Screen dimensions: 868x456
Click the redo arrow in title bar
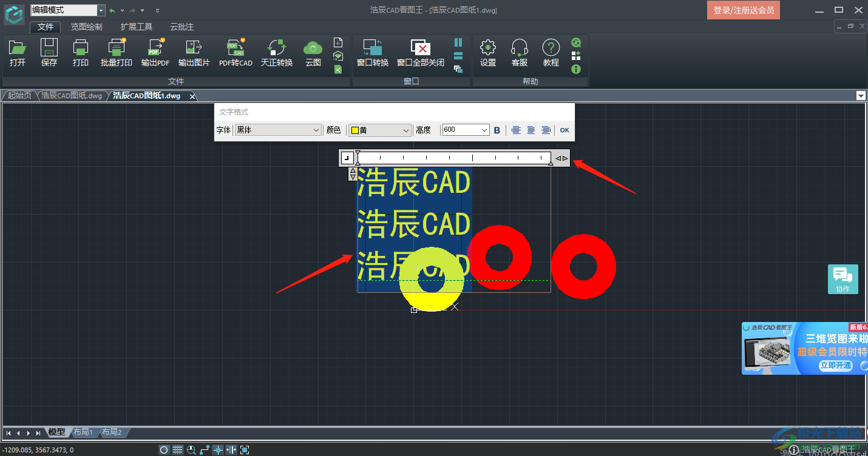click(132, 10)
